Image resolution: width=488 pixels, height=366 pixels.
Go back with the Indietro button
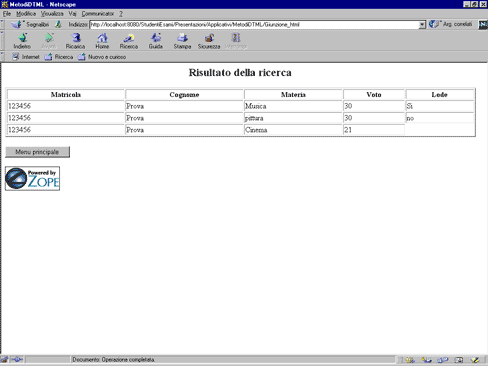click(x=22, y=41)
